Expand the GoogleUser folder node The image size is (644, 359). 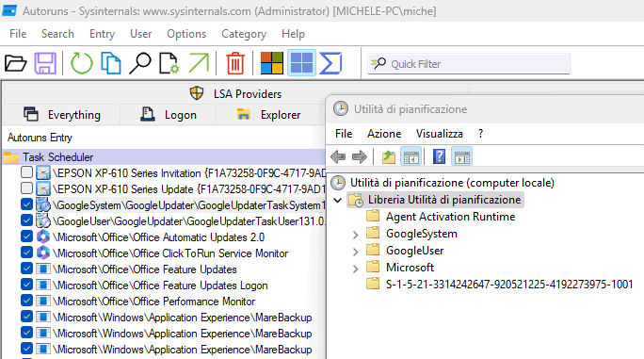tap(356, 252)
